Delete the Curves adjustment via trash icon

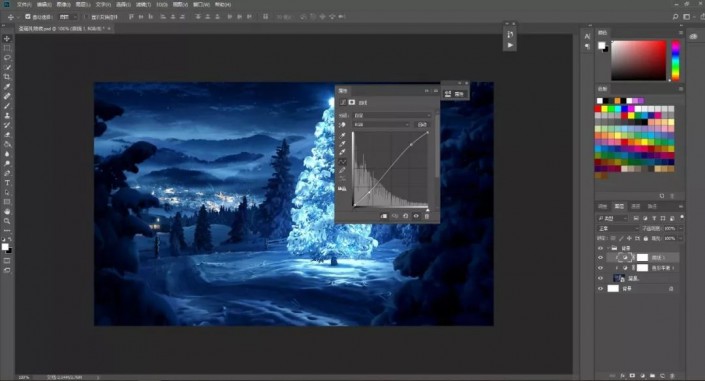(427, 216)
